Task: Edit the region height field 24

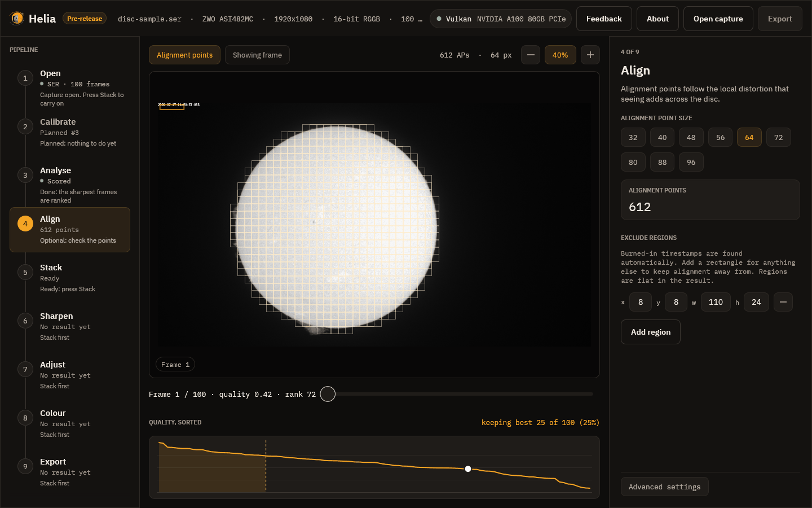Action: click(x=756, y=302)
